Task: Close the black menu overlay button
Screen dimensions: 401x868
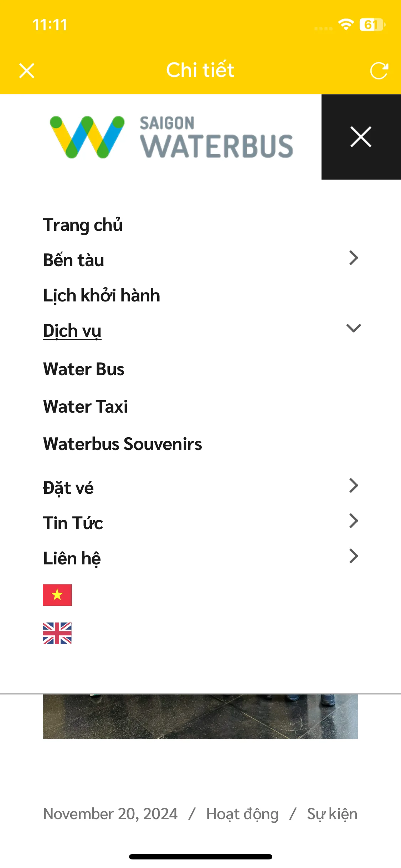Action: pos(361,137)
